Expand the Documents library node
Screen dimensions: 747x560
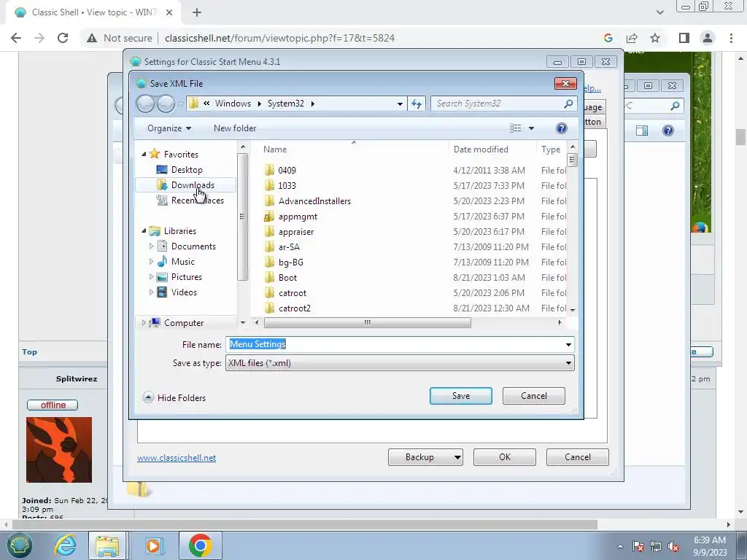[151, 246]
